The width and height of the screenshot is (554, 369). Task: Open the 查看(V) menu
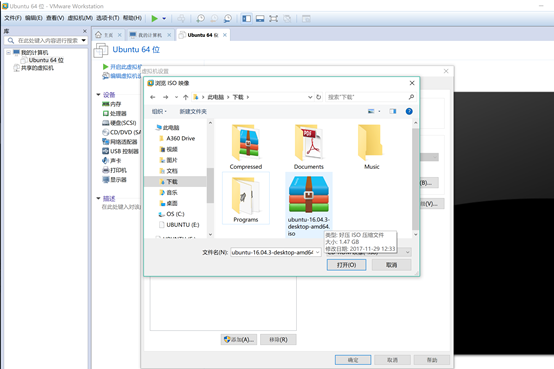point(55,18)
